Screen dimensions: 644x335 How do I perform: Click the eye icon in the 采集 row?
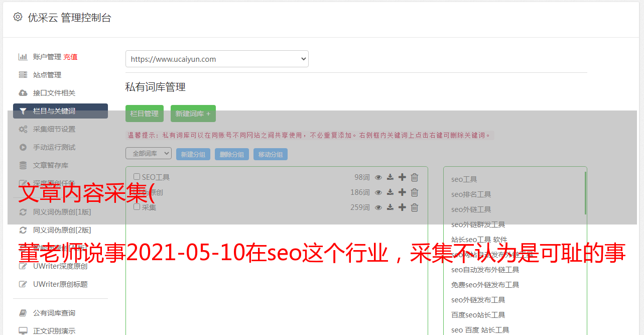point(378,207)
